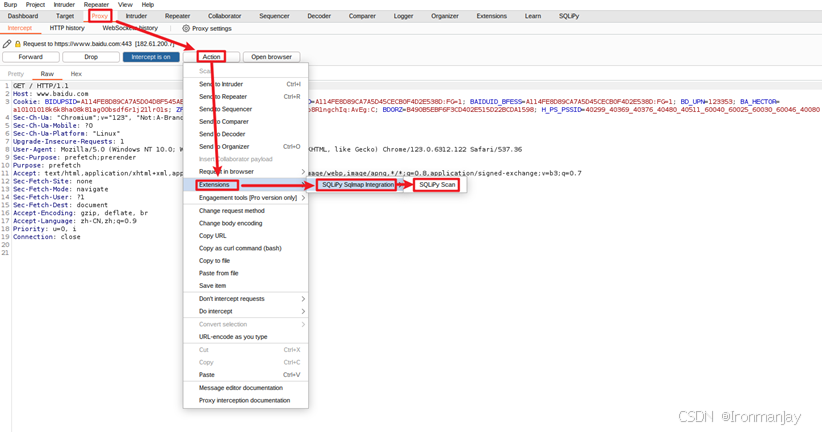Viewport: 822px width, 432px height.
Task: Select the Intercept sub-tab
Action: tap(19, 28)
